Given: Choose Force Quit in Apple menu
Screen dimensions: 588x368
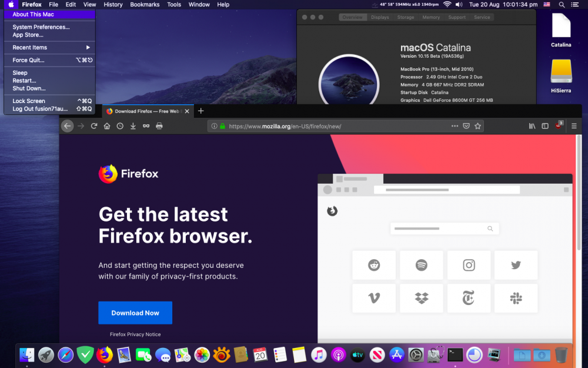Looking at the screenshot, I should point(49,60).
